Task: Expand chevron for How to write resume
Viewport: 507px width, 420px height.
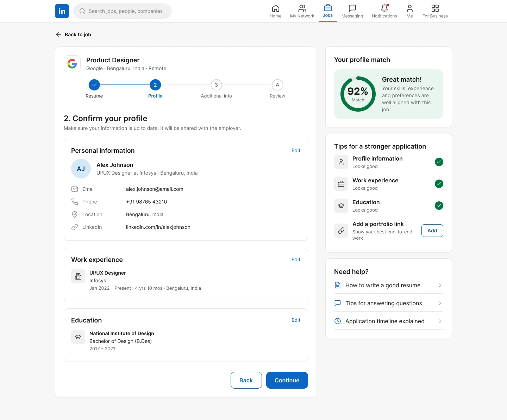Action: [439, 285]
